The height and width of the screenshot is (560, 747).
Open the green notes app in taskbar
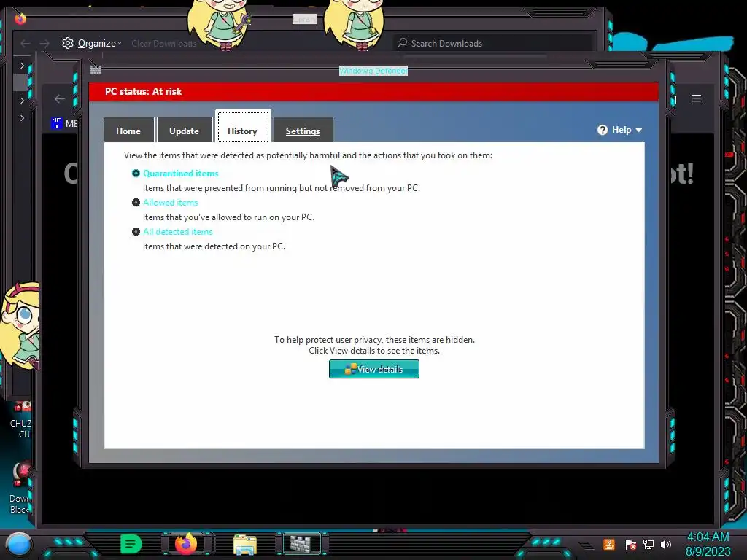point(131,544)
